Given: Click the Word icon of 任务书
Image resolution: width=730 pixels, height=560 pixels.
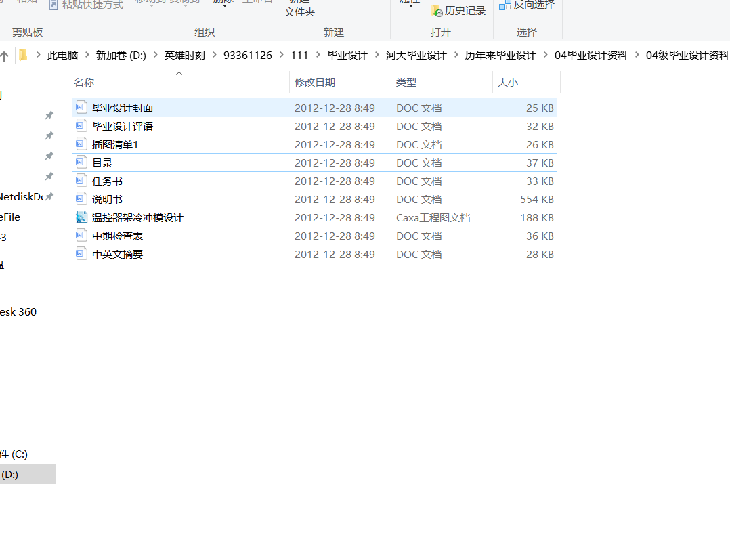Looking at the screenshot, I should [x=81, y=181].
